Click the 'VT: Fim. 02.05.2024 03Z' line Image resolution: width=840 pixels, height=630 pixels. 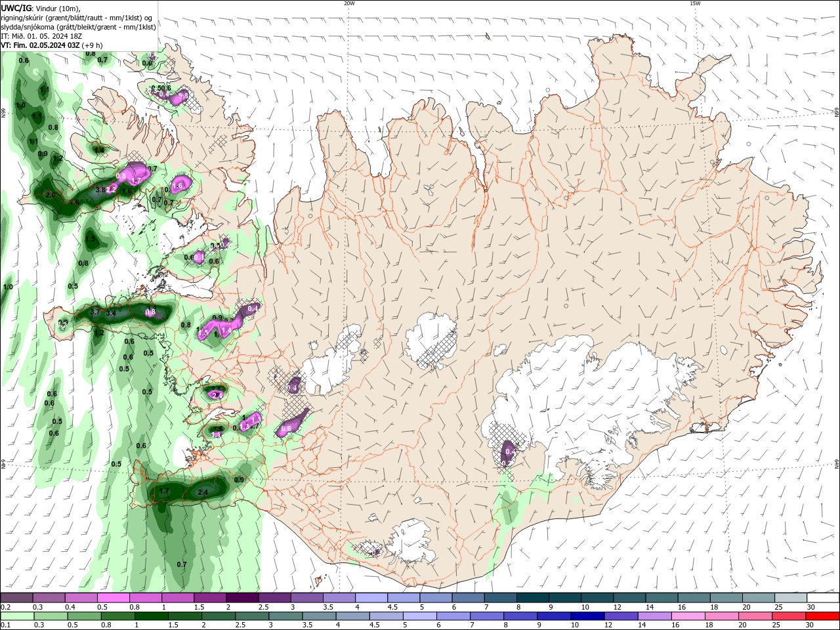pyautogui.click(x=40, y=45)
